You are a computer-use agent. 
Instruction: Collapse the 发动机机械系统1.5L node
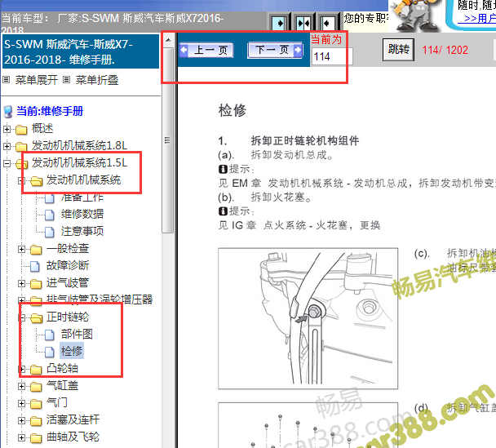(x=7, y=163)
